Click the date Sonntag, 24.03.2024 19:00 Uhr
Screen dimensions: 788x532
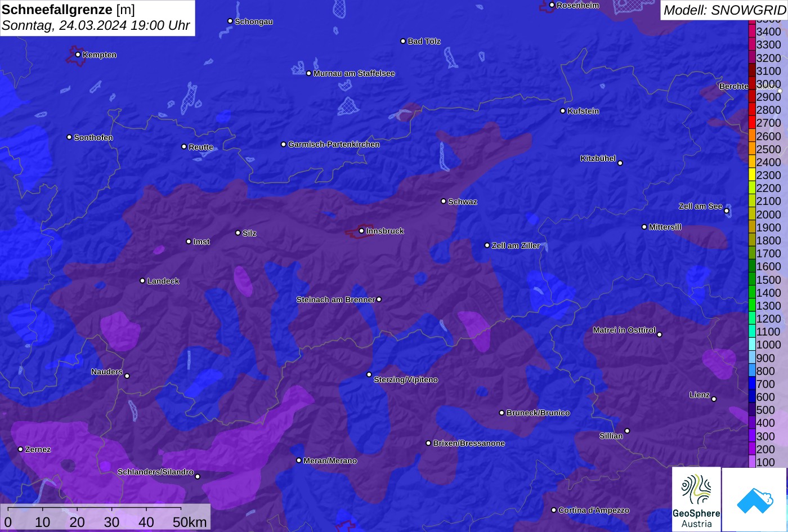(96, 26)
